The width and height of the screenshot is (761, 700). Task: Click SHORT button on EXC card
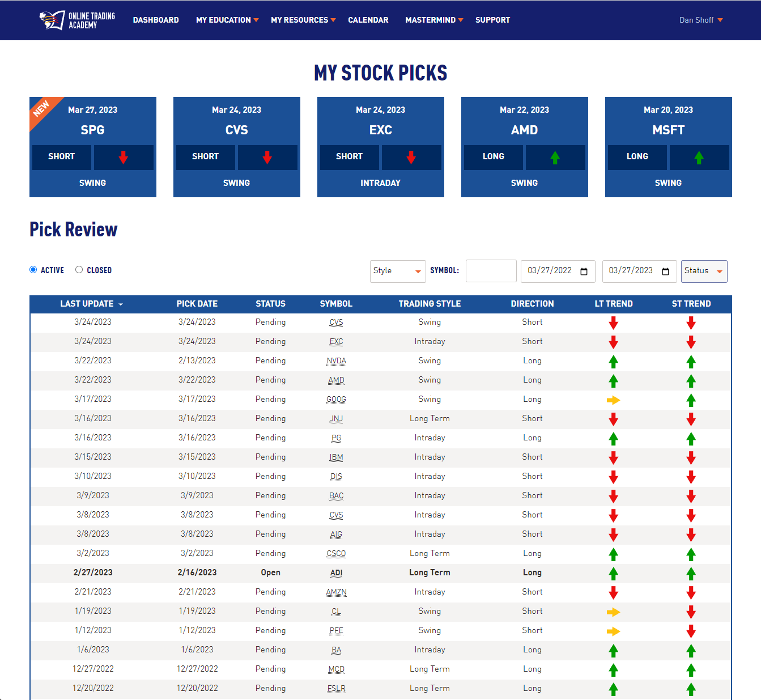[x=350, y=157]
